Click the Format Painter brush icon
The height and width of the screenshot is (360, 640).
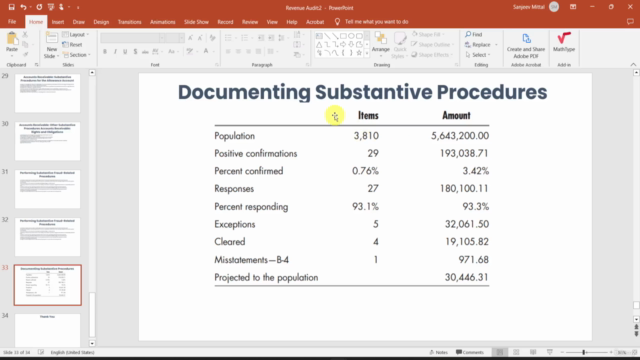pyautogui.click(x=25, y=54)
